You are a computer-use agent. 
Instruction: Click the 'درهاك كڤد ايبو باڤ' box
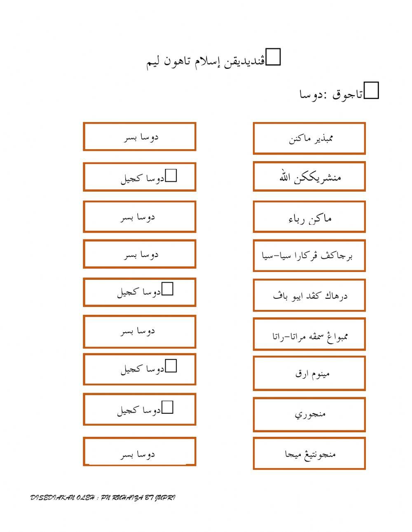pyautogui.click(x=309, y=295)
